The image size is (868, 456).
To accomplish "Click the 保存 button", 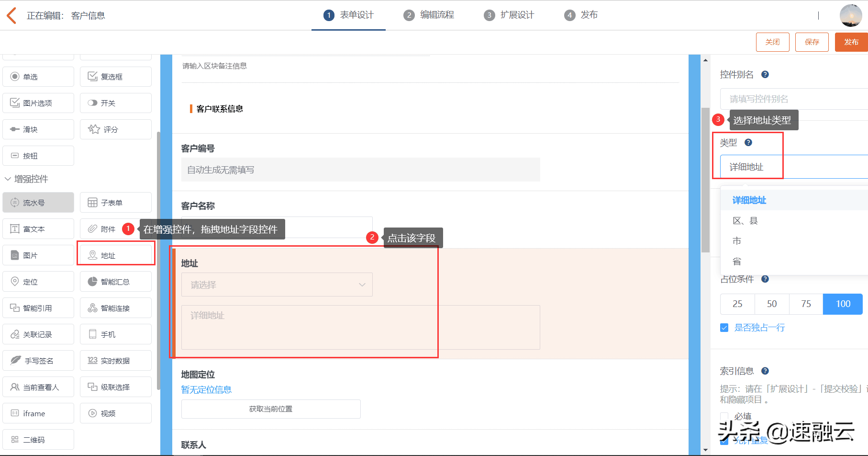I will click(812, 42).
